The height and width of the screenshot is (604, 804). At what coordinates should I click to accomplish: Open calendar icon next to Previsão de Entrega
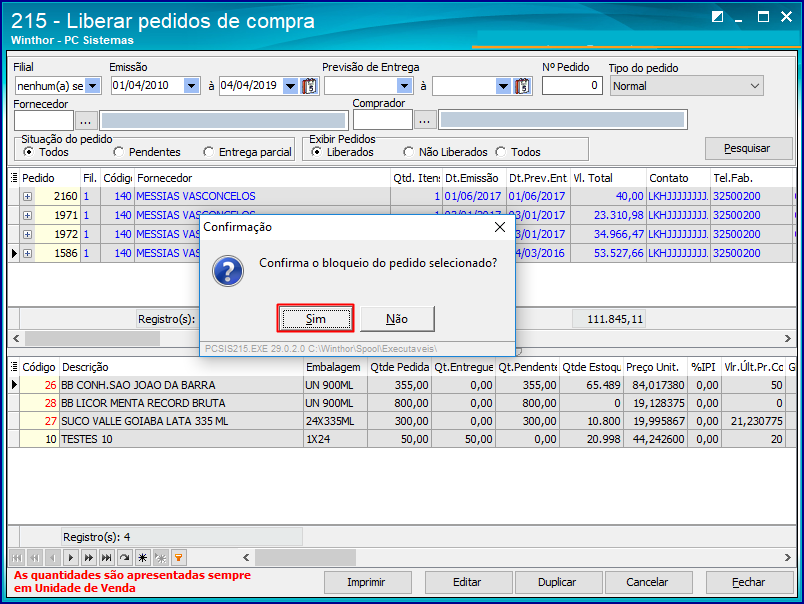point(522,86)
